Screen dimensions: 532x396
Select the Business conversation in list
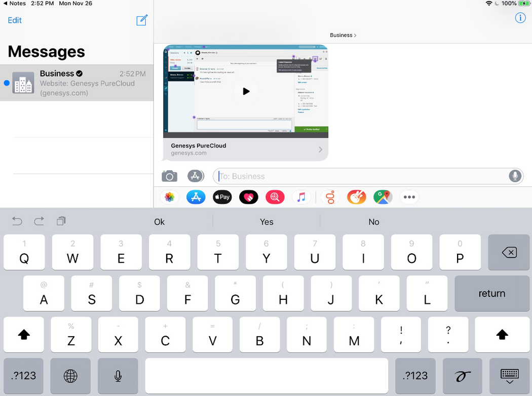click(77, 83)
